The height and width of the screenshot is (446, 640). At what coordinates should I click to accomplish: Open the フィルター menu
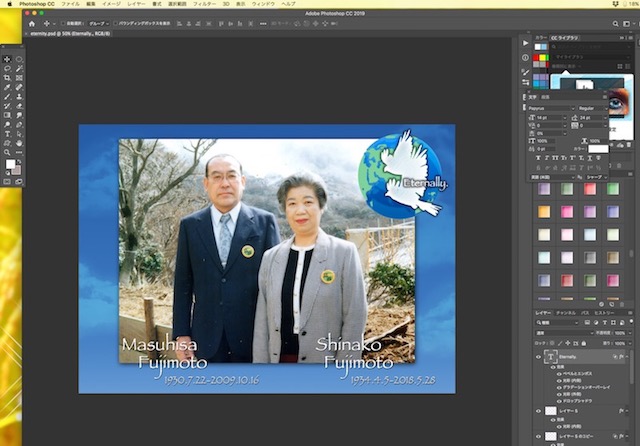[204, 4]
